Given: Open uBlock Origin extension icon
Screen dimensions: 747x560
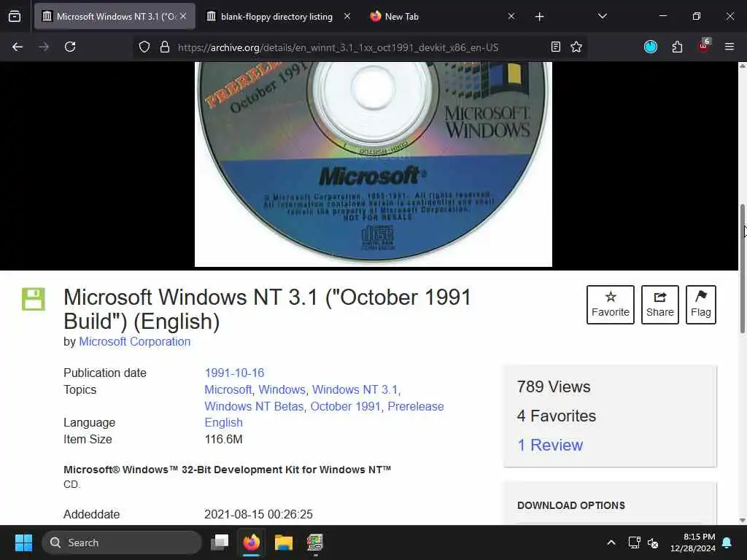Looking at the screenshot, I should click(x=704, y=46).
